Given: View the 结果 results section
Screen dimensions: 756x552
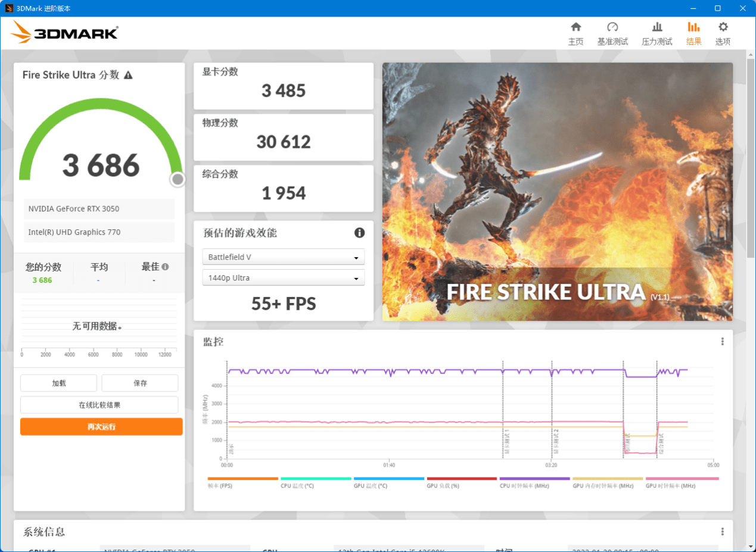Looking at the screenshot, I should [x=693, y=33].
